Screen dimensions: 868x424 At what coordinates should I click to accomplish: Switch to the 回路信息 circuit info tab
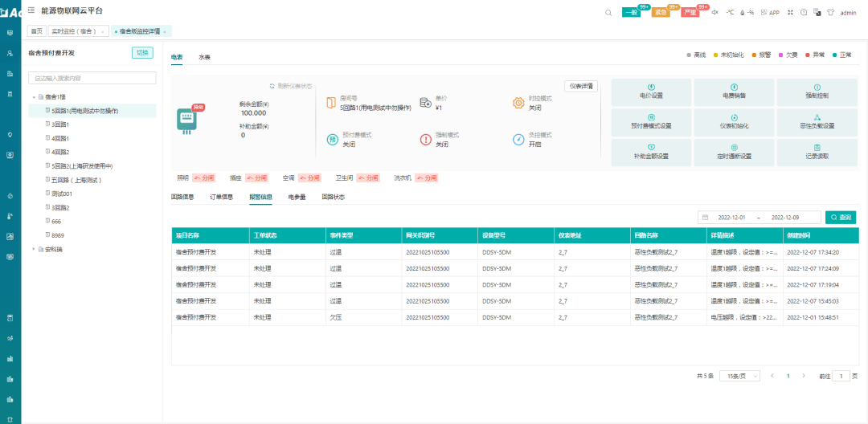(182, 197)
